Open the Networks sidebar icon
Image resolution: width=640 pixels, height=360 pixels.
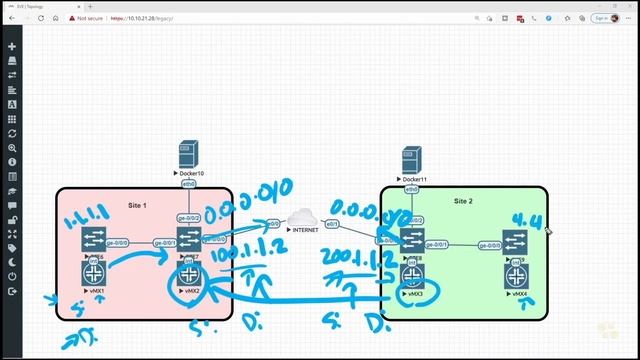pos(12,75)
